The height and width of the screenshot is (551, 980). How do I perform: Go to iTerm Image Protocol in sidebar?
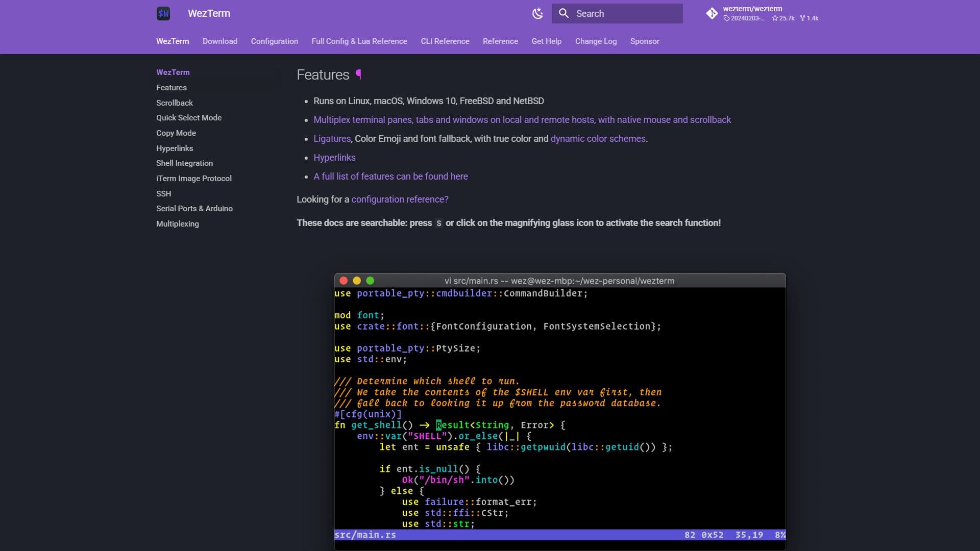pyautogui.click(x=194, y=179)
